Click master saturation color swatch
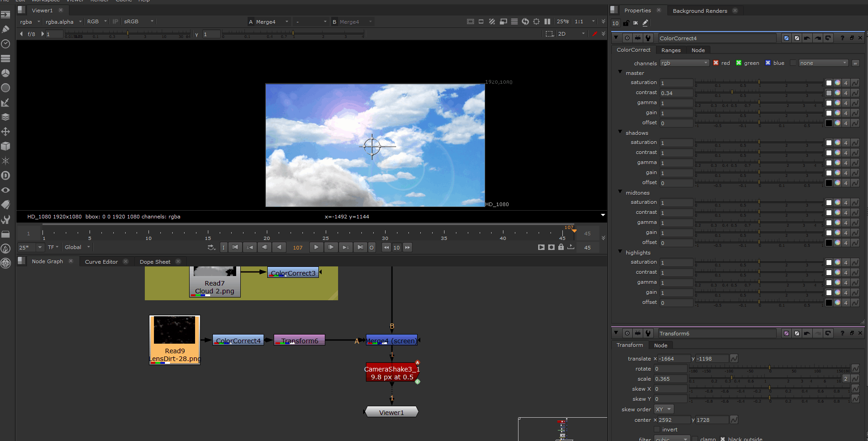This screenshot has height=441, width=868. click(x=829, y=83)
